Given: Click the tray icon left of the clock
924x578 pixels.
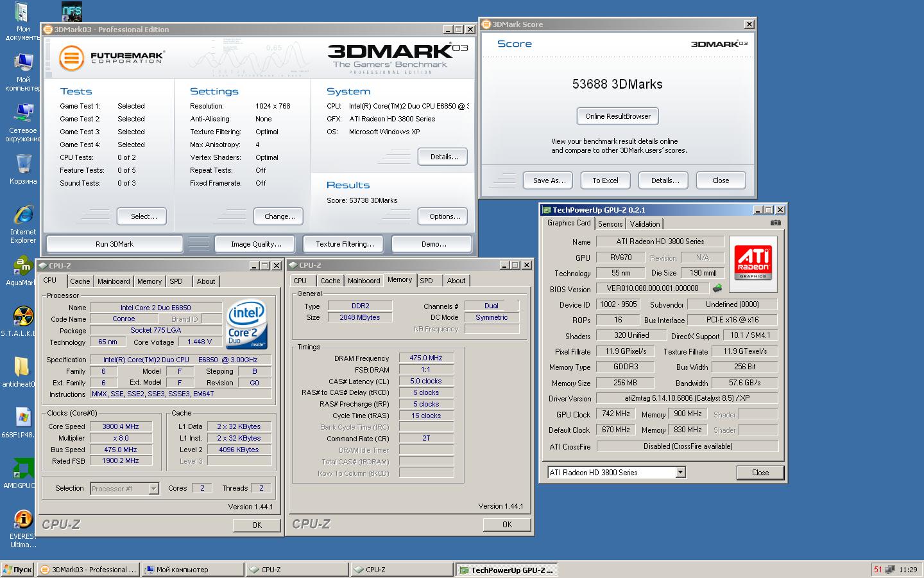Looking at the screenshot, I should pos(890,569).
